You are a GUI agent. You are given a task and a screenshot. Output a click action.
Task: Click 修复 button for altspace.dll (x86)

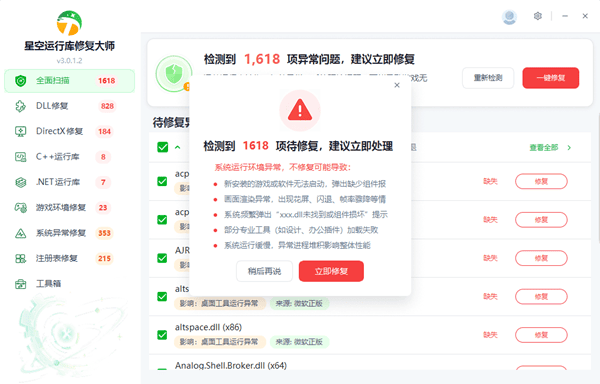[x=541, y=335]
